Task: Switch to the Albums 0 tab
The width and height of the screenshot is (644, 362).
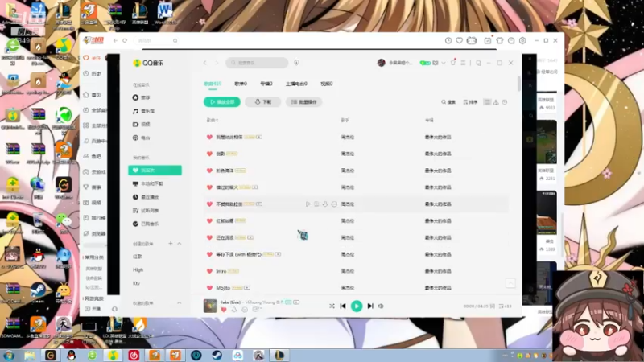Action: click(x=266, y=84)
